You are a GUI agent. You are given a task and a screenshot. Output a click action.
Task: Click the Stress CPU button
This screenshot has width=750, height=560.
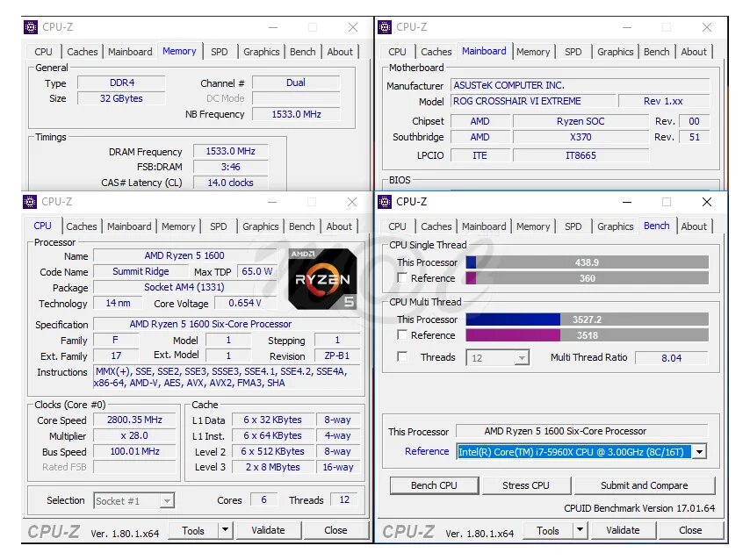(526, 485)
